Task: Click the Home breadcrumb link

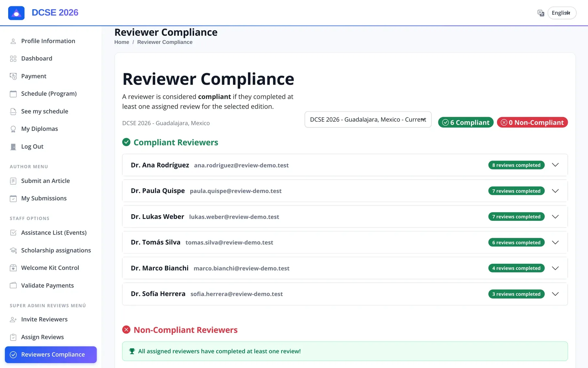Action: pos(122,42)
